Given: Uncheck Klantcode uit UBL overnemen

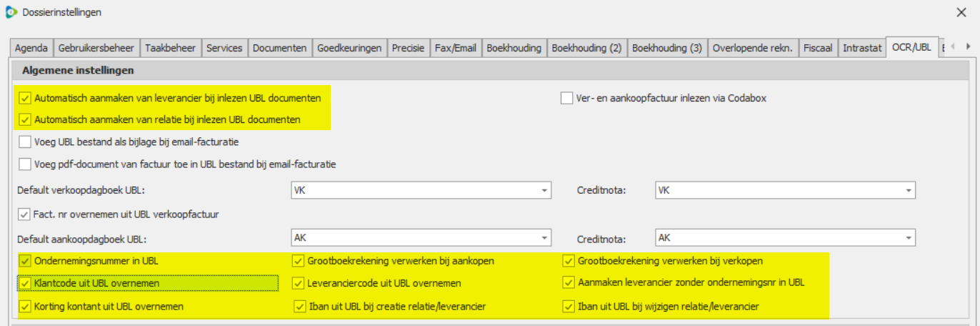Looking at the screenshot, I should point(26,283).
